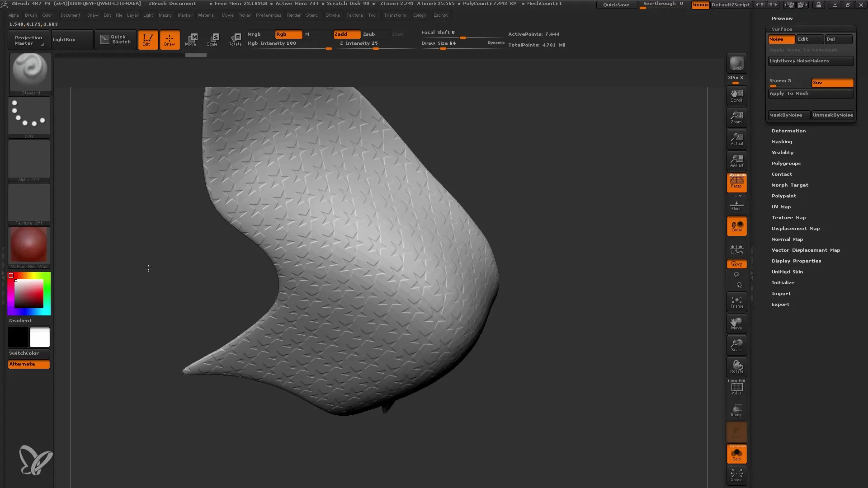Click the QuickSave button
Viewport: 868px width, 488px height.
coord(617,5)
